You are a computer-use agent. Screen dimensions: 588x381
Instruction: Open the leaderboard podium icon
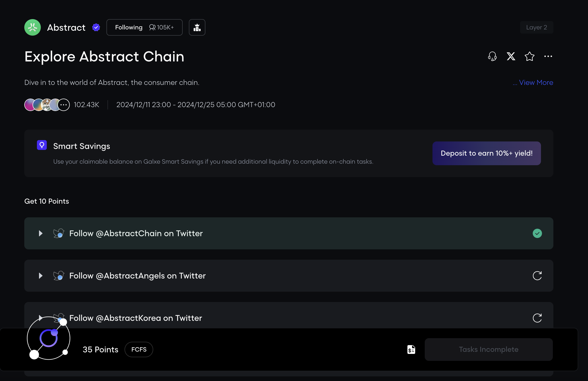(197, 27)
